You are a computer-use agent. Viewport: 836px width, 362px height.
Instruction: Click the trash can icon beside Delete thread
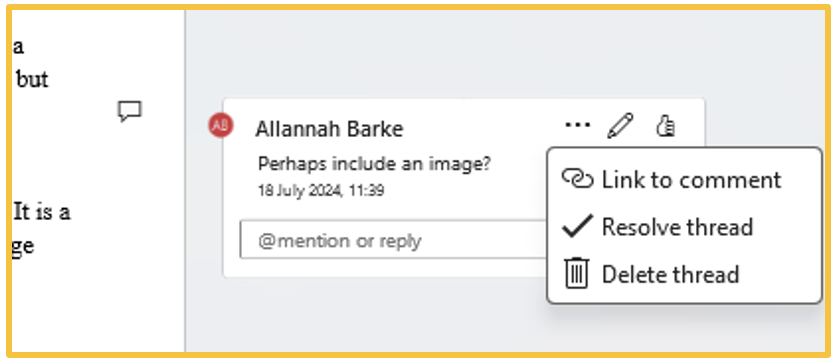point(576,273)
